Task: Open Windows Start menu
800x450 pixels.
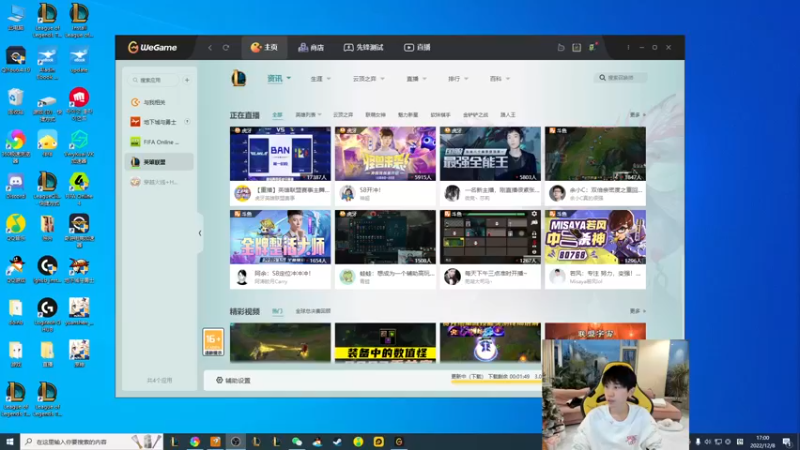Action: [x=9, y=441]
